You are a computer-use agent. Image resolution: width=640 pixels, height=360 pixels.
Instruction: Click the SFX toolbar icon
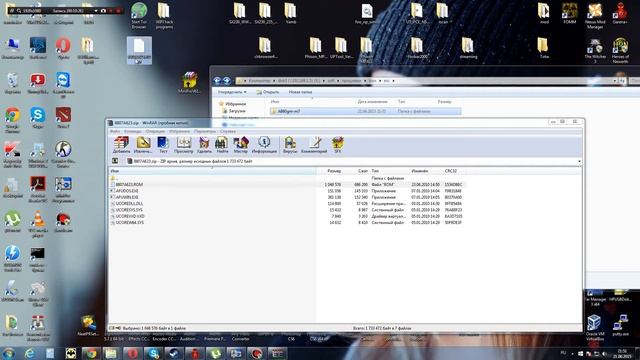(338, 145)
